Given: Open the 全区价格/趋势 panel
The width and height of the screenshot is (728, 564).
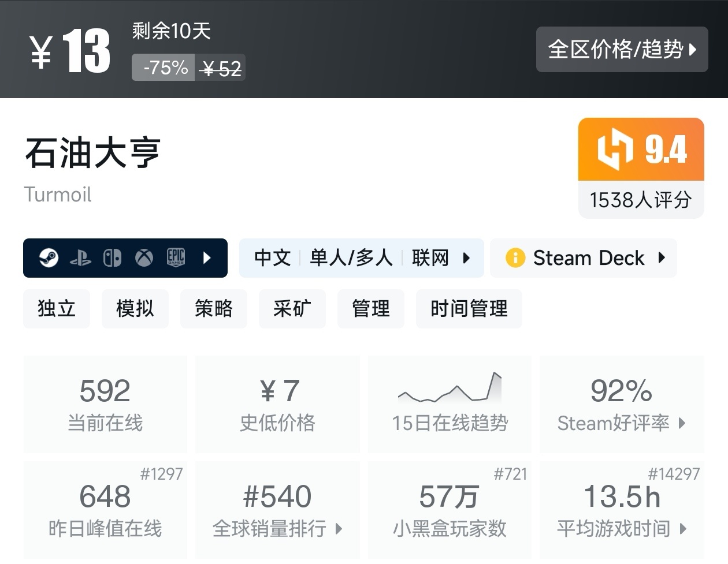Looking at the screenshot, I should (x=622, y=50).
